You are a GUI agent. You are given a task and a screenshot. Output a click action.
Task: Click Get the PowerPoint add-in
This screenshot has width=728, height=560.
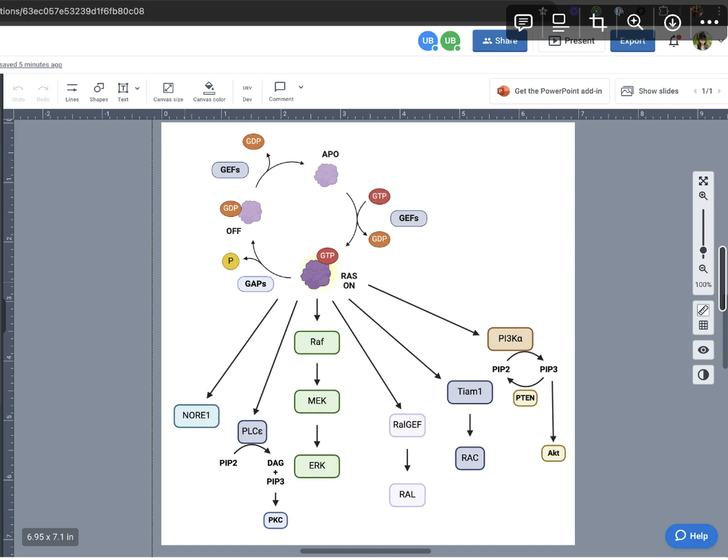point(549,91)
